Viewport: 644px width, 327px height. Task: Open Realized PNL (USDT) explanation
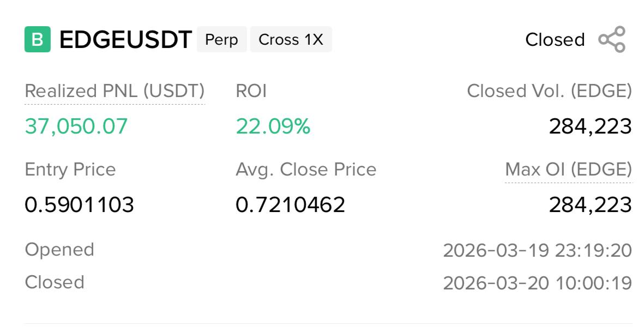click(x=115, y=91)
